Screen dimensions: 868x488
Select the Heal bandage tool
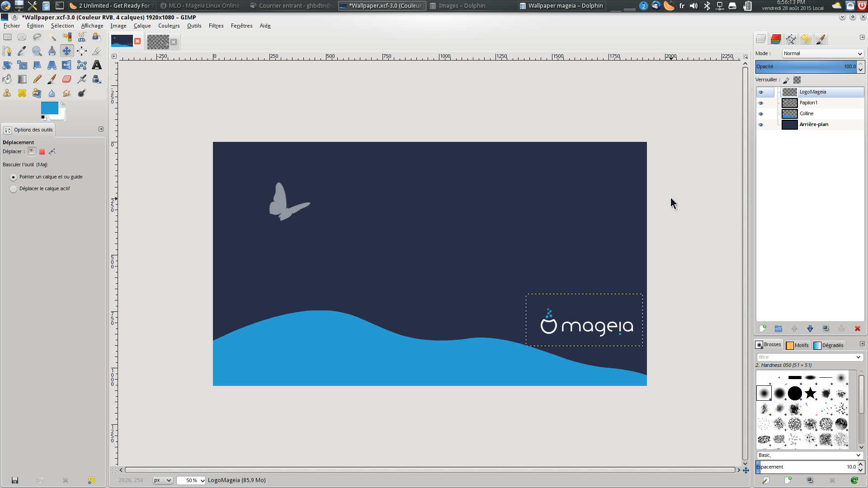22,93
